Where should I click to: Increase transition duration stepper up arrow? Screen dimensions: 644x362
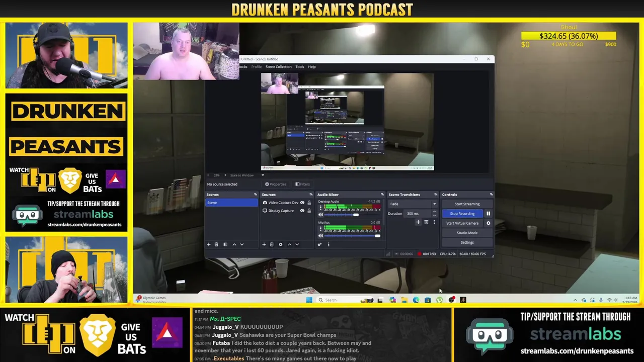coord(434,212)
